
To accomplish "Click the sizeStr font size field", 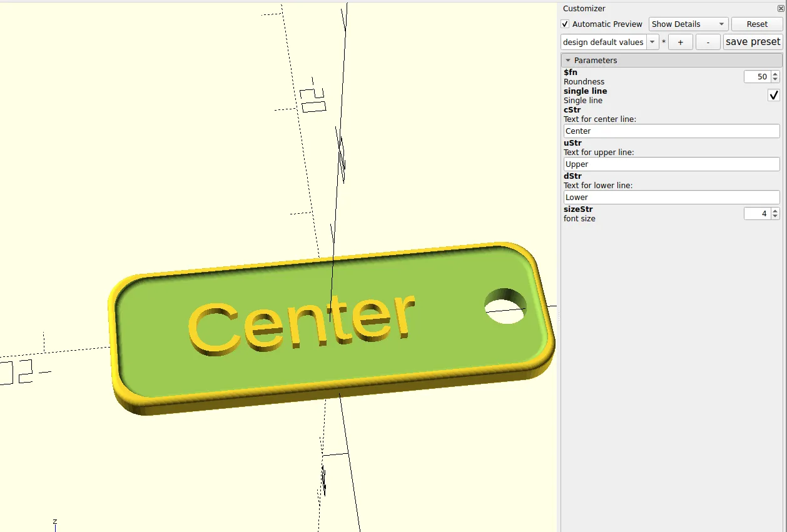I will pos(757,214).
